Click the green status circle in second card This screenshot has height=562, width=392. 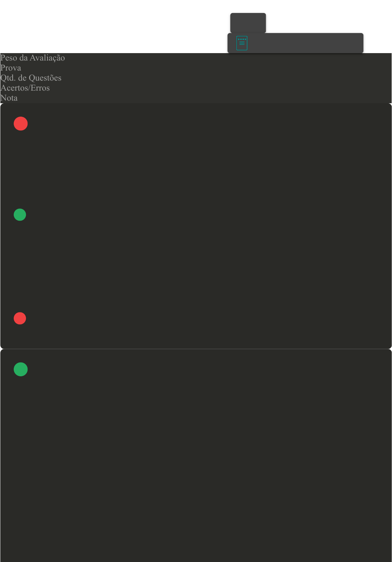(x=21, y=369)
